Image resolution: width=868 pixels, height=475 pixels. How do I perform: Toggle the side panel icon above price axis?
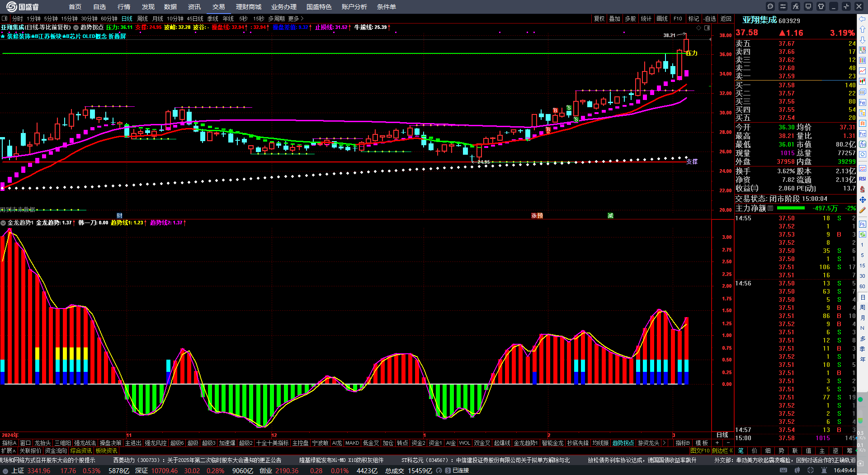click(x=707, y=28)
